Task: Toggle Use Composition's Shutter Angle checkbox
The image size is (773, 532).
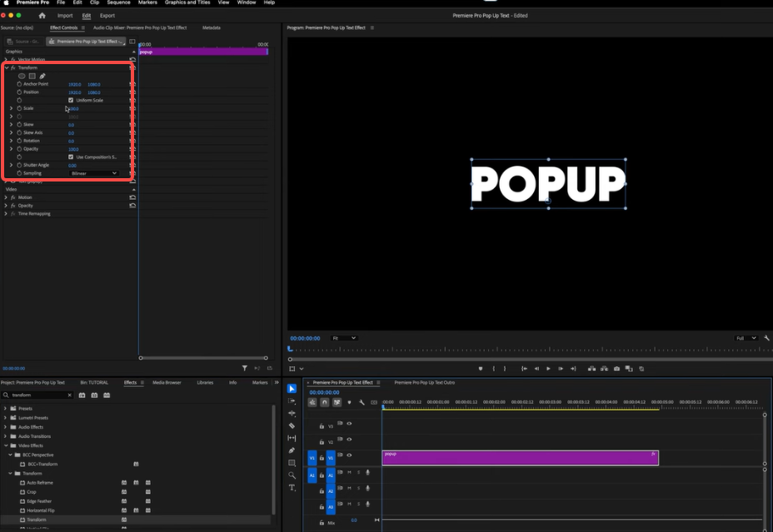Action: point(71,157)
